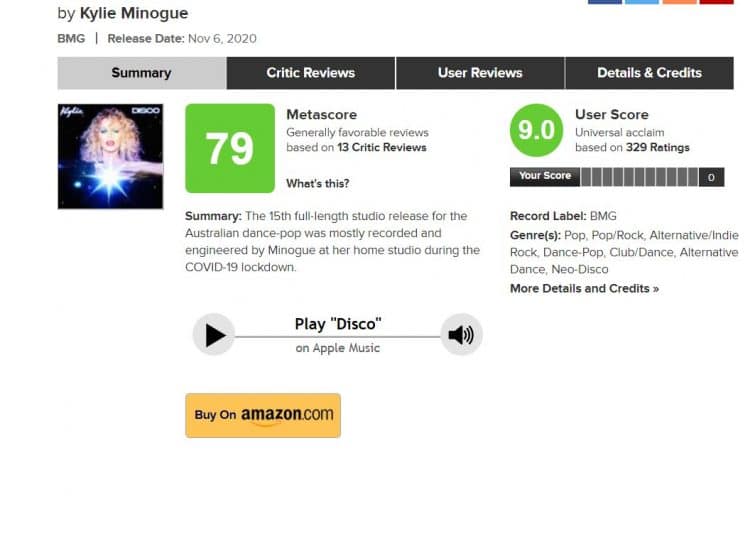
Task: Open Kylie Minogue artist page
Action: click(134, 13)
